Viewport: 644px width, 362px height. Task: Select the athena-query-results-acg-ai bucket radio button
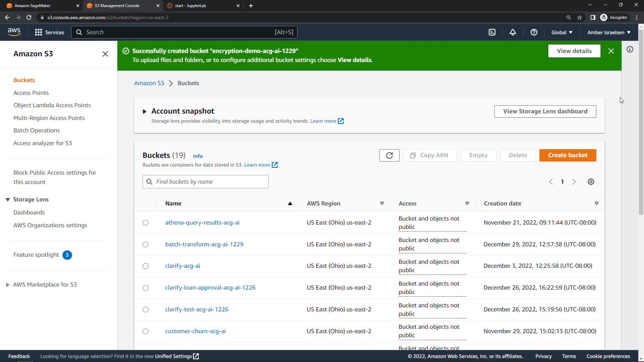146,223
